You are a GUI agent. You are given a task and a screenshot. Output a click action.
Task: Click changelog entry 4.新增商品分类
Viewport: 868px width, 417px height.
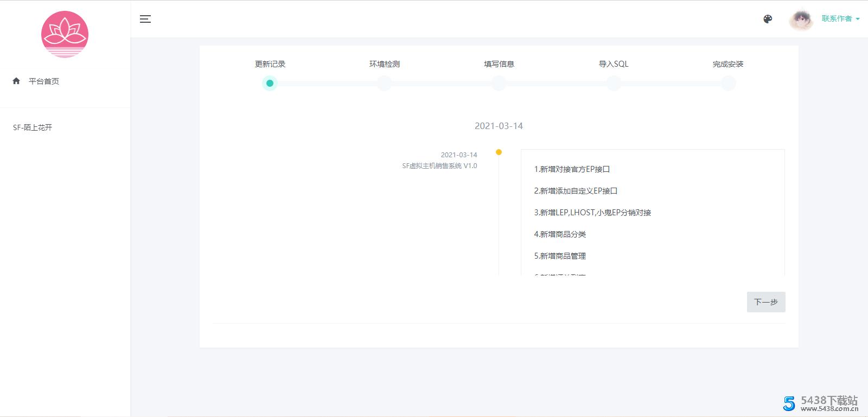560,234
